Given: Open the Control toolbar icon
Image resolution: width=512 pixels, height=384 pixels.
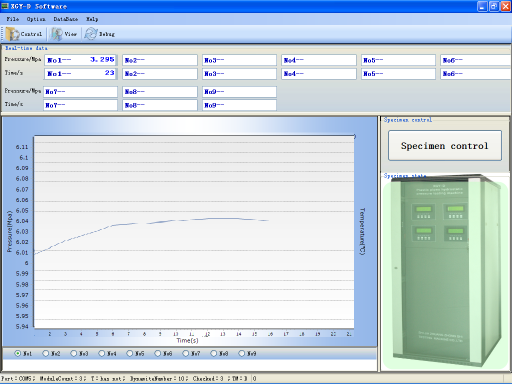Looking at the screenshot, I should (12, 34).
